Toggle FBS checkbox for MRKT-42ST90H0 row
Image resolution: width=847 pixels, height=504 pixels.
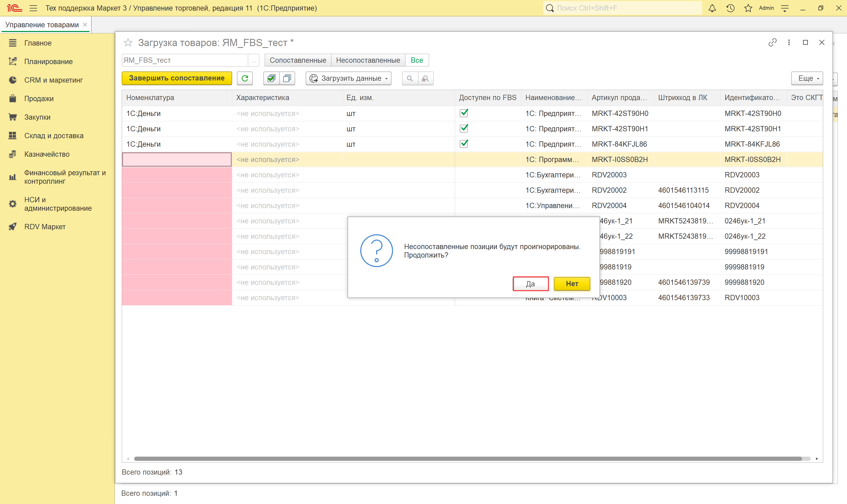tap(463, 113)
